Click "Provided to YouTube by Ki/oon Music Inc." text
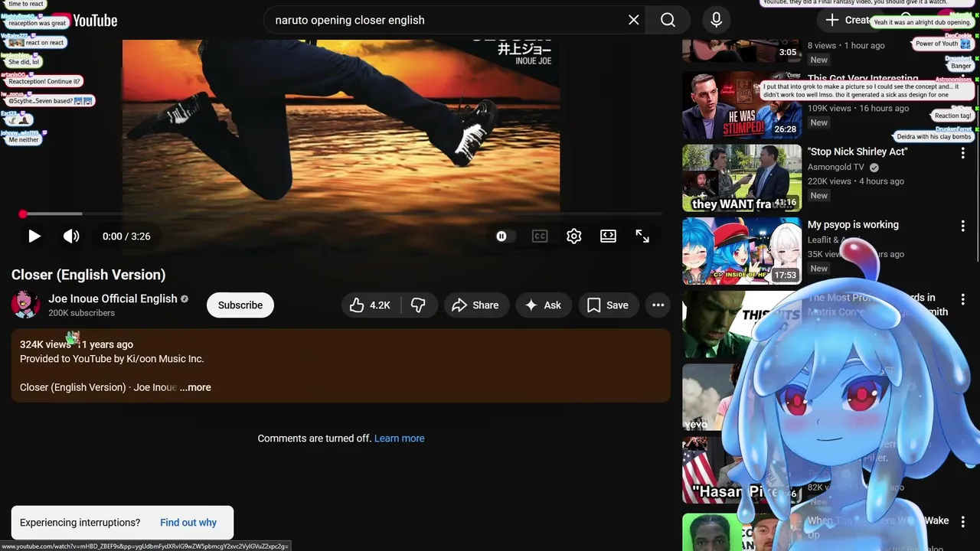980x551 pixels. point(112,359)
